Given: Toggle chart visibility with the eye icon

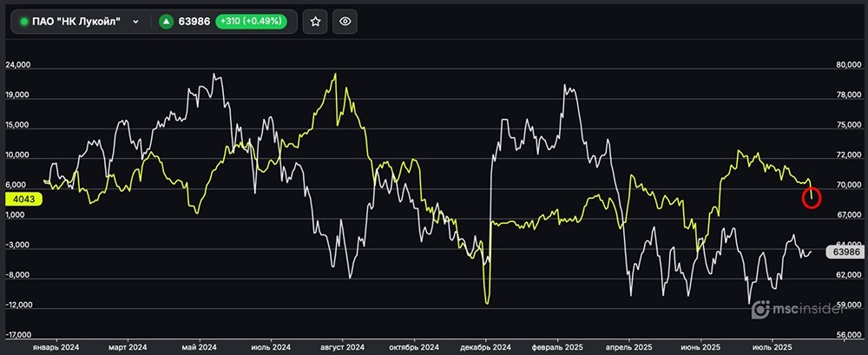Looking at the screenshot, I should point(345,21).
